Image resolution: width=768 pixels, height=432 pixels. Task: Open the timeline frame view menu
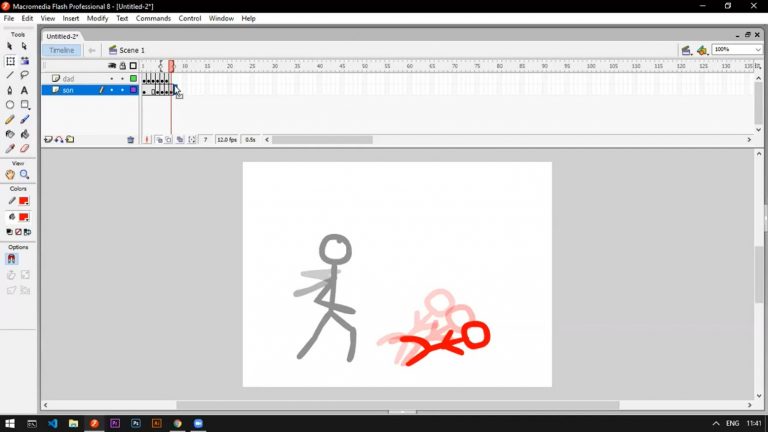pyautogui.click(x=758, y=66)
